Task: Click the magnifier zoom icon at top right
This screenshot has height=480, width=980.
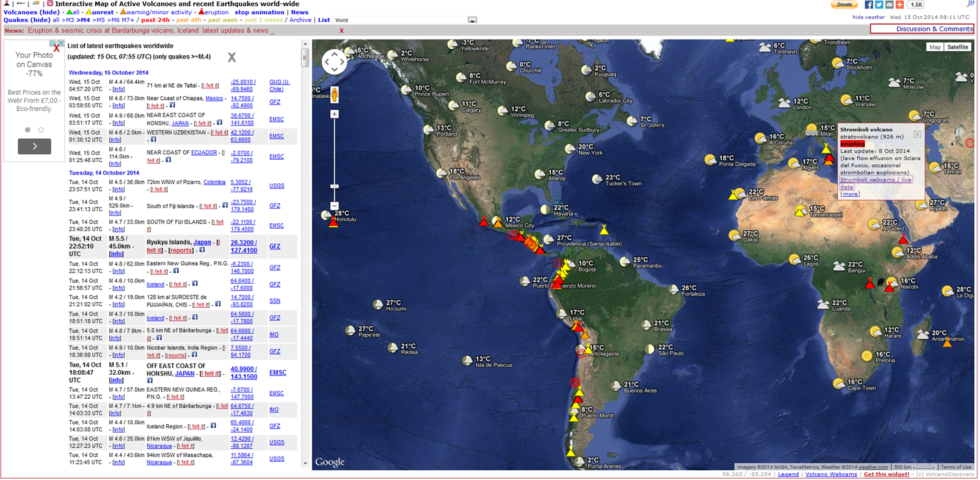Action: (x=971, y=4)
